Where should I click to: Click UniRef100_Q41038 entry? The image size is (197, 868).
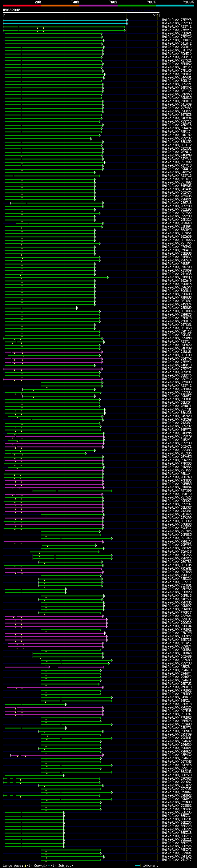click(177, 274)
